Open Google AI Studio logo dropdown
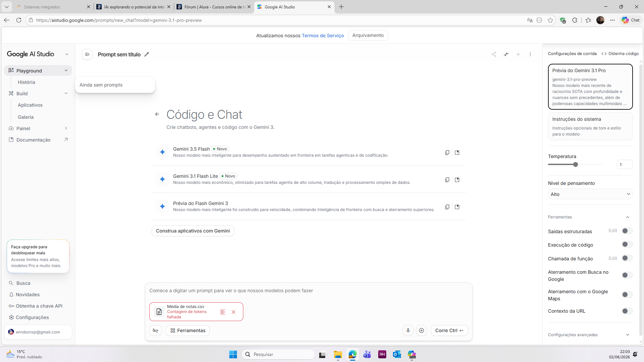This screenshot has width=644, height=362. (67, 54)
